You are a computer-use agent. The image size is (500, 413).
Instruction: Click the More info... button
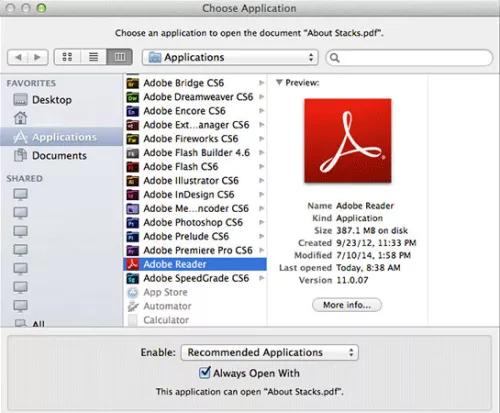(x=347, y=305)
